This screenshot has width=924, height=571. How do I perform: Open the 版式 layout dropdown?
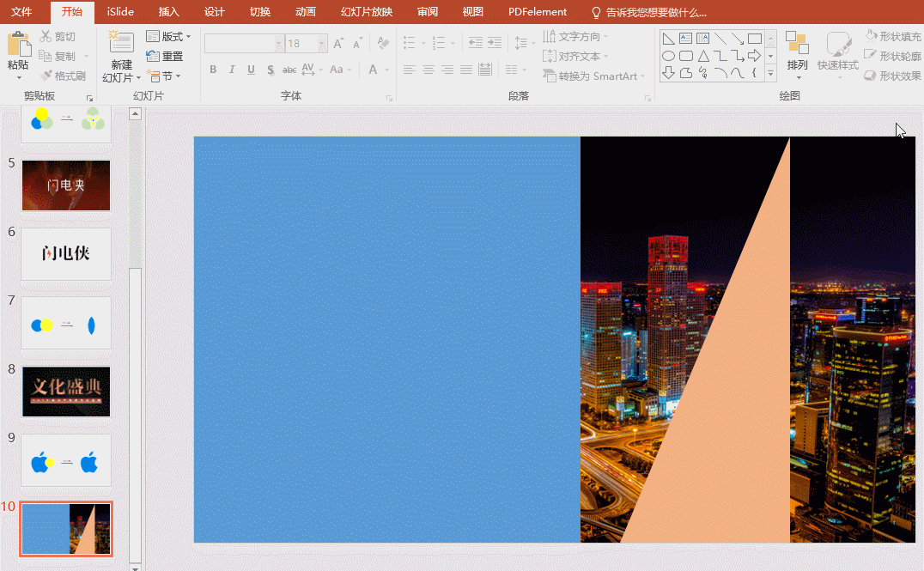[168, 37]
